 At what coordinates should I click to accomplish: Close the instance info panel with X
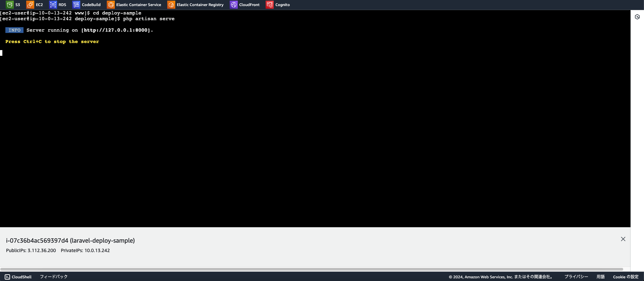pyautogui.click(x=623, y=239)
